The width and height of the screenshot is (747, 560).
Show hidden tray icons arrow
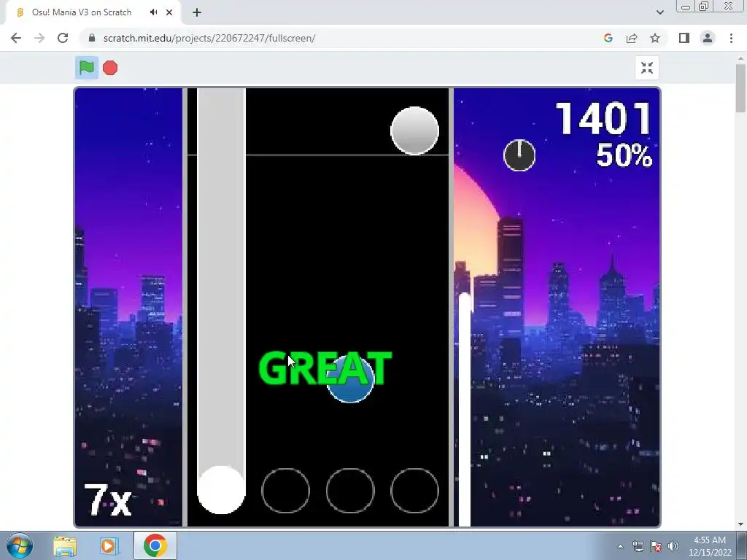pyautogui.click(x=620, y=546)
